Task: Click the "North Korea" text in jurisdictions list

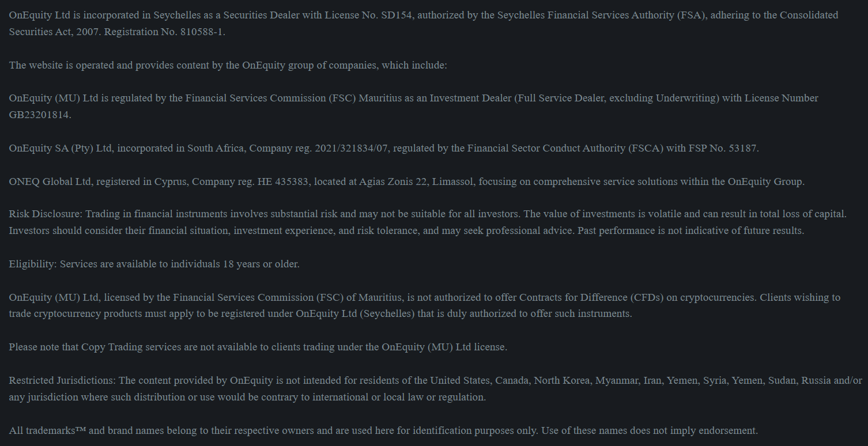Action: (x=561, y=380)
